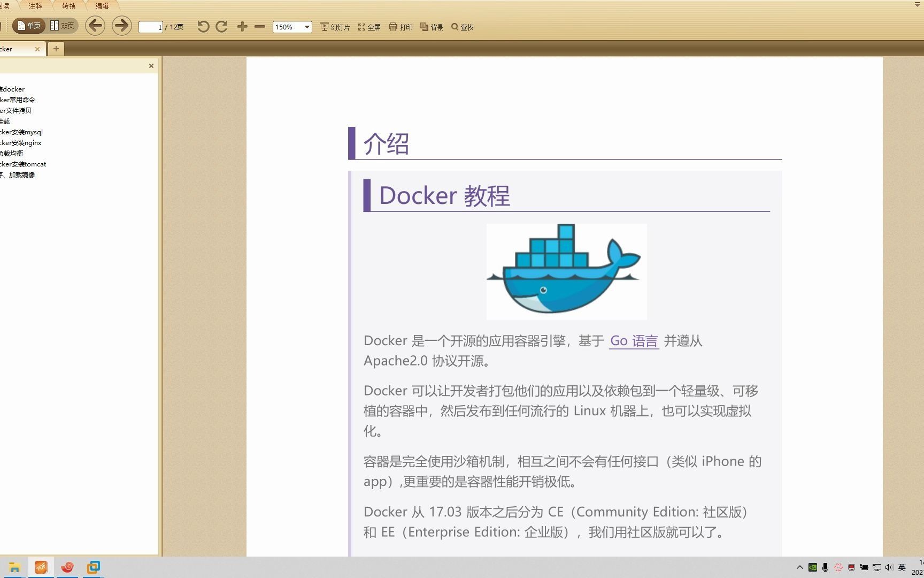The height and width of the screenshot is (578, 924).
Task: Expand the toolbar collapse arrow on far right
Action: point(918,4)
